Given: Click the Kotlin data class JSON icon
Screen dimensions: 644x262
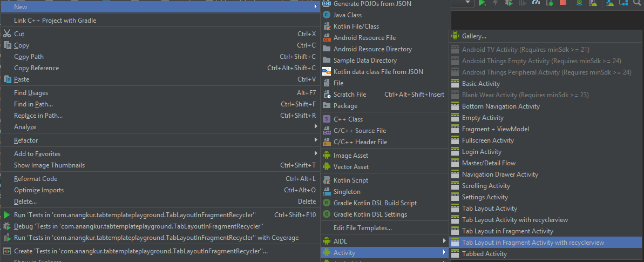Looking at the screenshot, I should [x=327, y=71].
